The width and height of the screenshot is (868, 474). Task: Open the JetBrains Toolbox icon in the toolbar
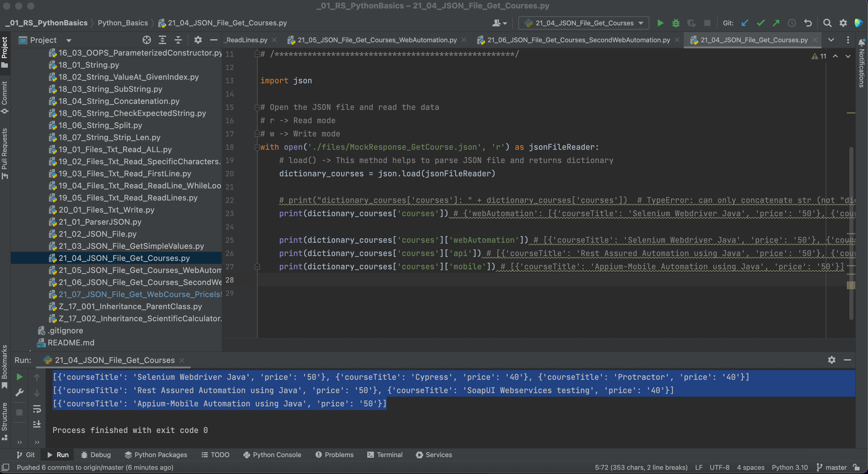(x=859, y=23)
